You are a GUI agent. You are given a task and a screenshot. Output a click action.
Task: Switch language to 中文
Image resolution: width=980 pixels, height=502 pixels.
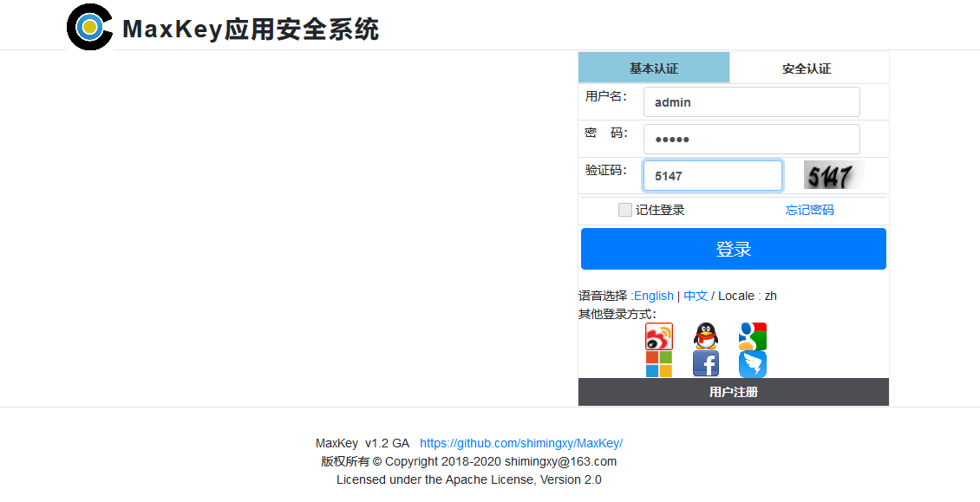[696, 296]
